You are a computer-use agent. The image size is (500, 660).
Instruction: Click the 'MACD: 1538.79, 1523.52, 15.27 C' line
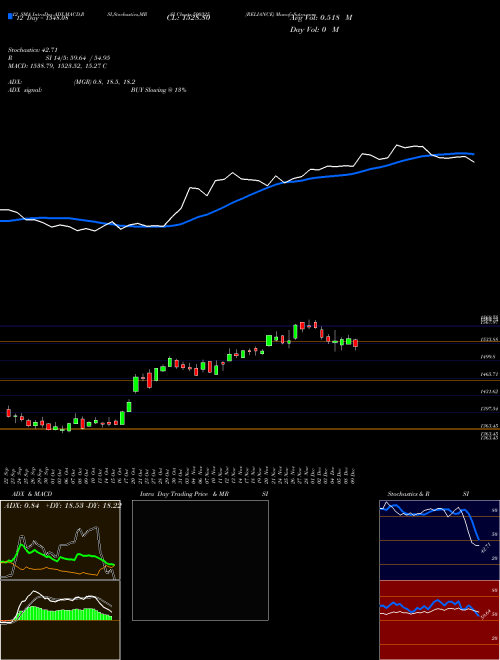pyautogui.click(x=57, y=66)
